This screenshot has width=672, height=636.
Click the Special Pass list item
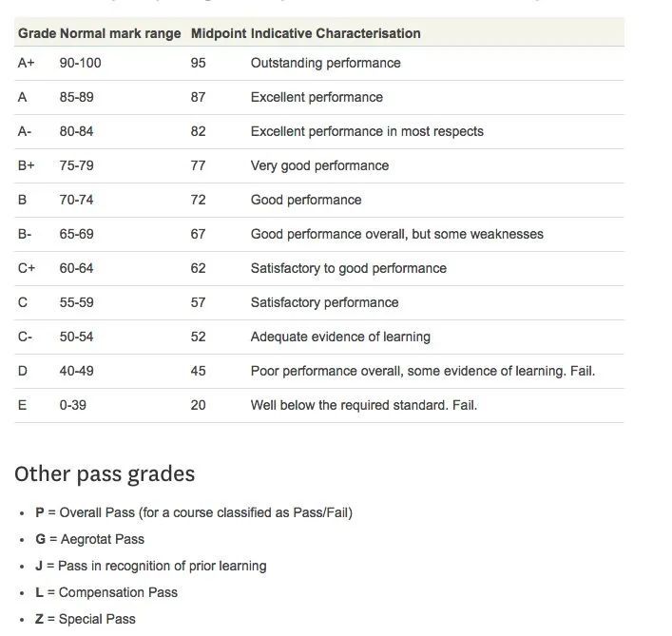click(86, 619)
